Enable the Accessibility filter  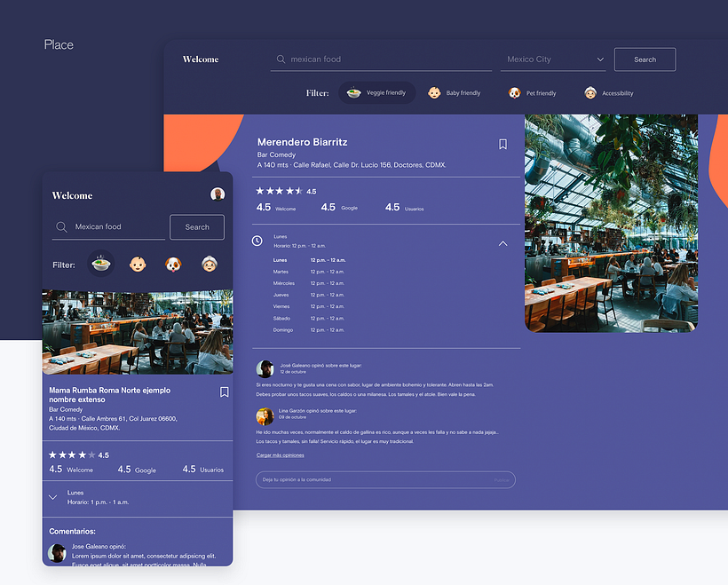tap(609, 93)
